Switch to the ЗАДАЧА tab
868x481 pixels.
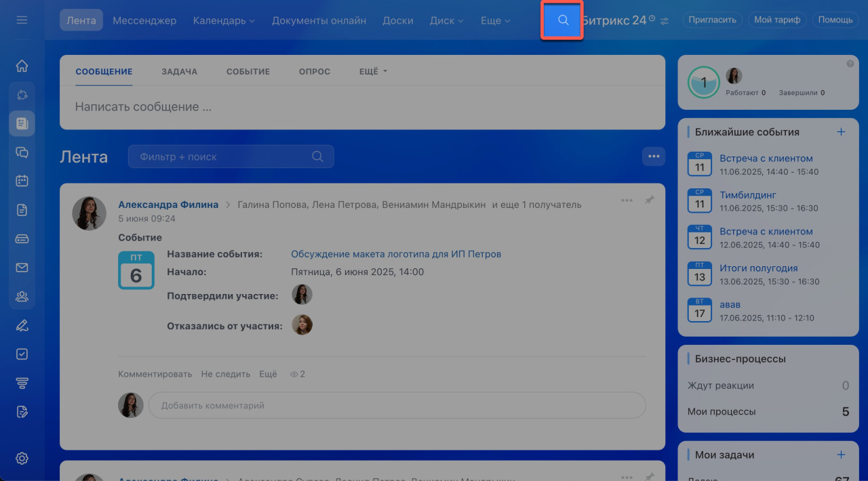180,71
